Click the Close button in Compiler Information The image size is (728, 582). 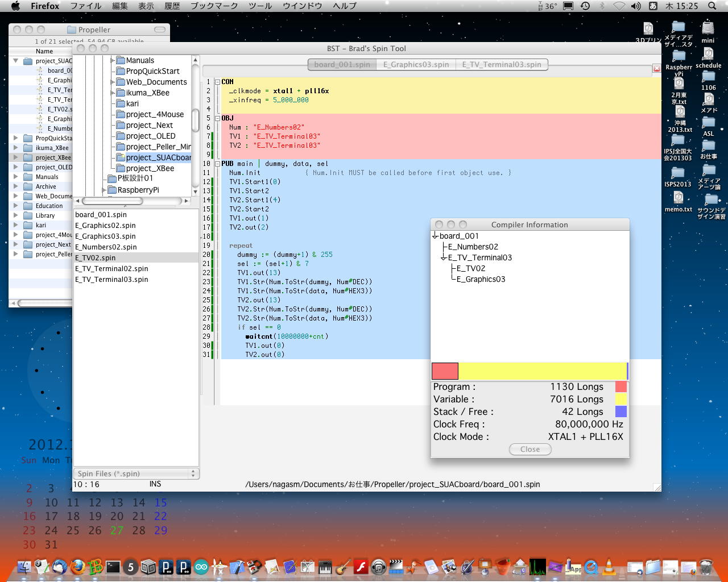[530, 449]
